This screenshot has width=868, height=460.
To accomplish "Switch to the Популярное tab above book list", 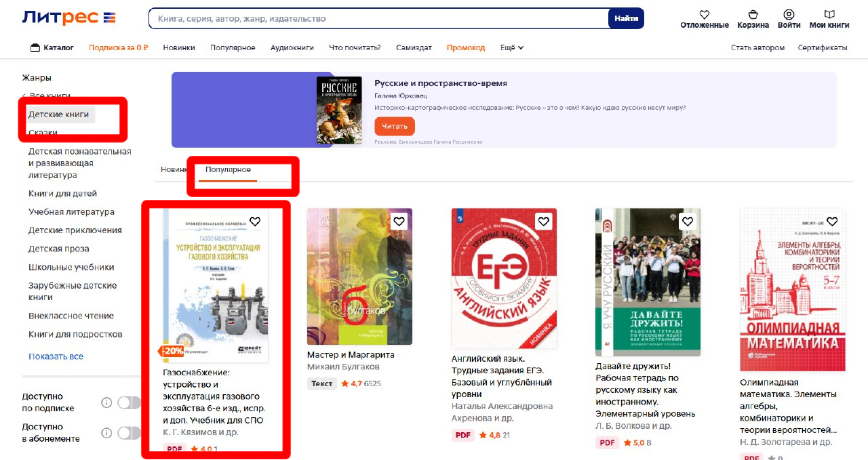I will point(228,169).
